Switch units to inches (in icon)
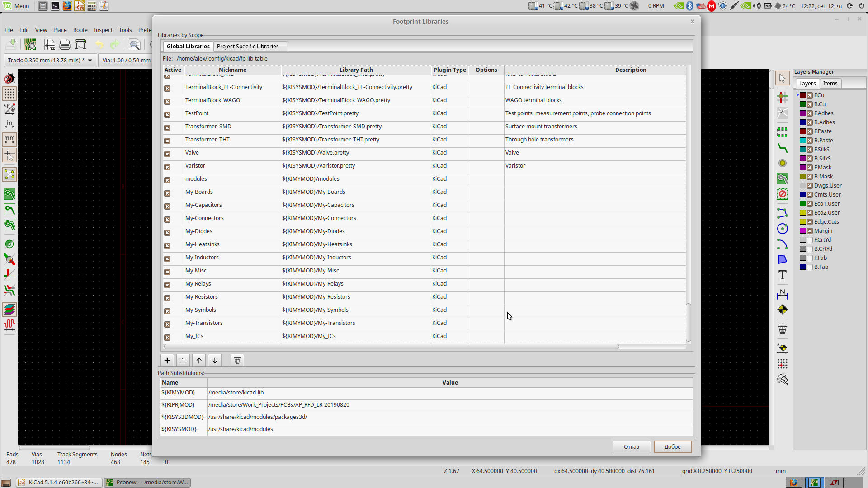 (9, 124)
